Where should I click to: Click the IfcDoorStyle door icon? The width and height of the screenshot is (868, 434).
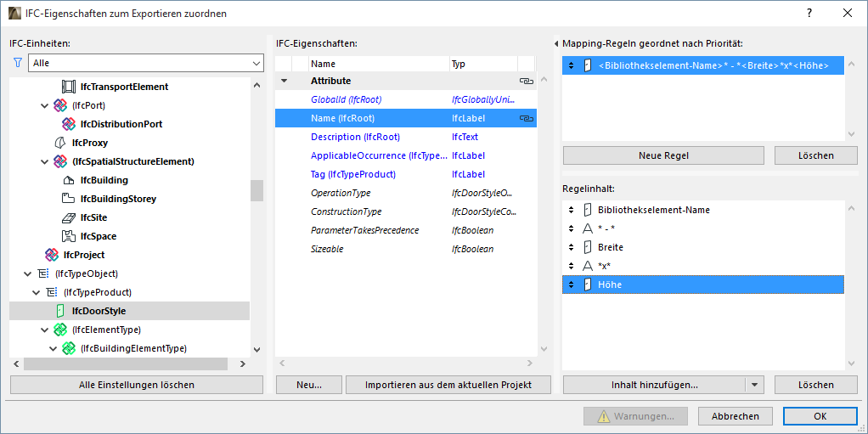[60, 311]
